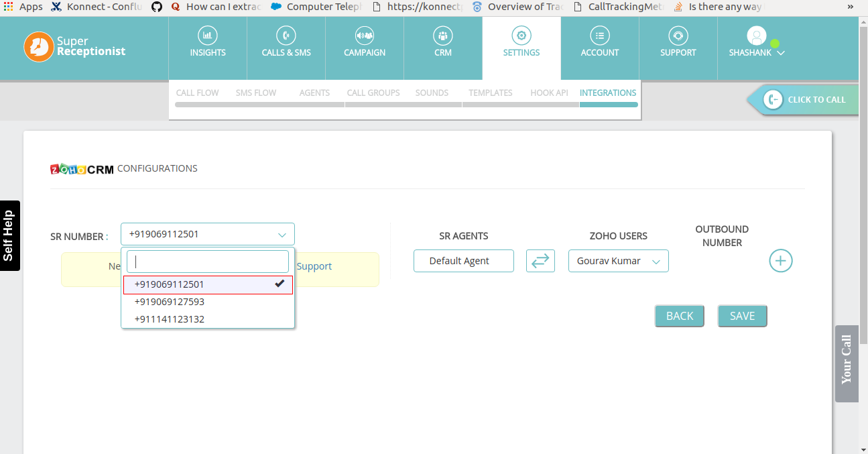Open the Account section
The image size is (868, 454).
[x=600, y=48]
